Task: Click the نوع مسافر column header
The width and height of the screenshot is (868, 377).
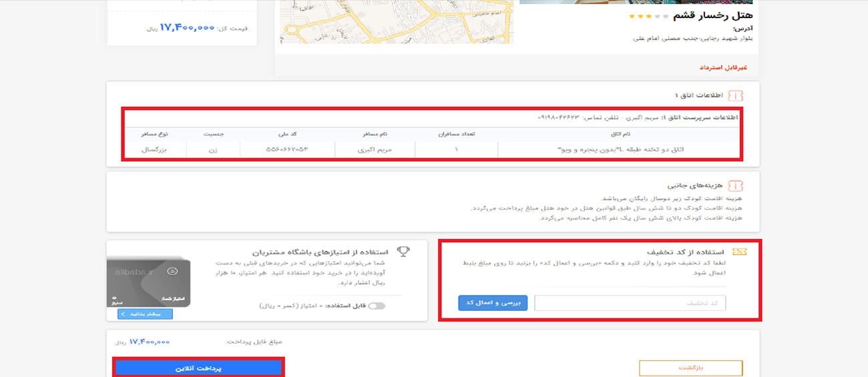Action: (x=154, y=134)
